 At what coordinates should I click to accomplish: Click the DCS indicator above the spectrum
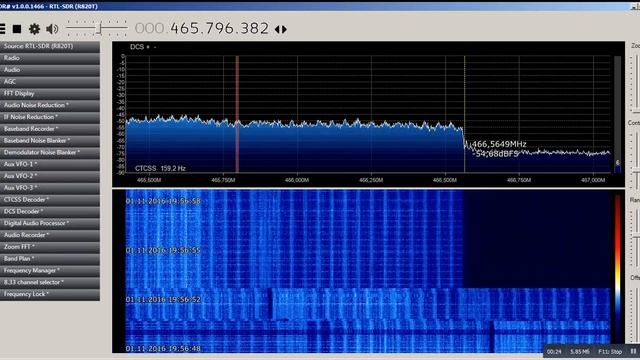click(x=143, y=47)
